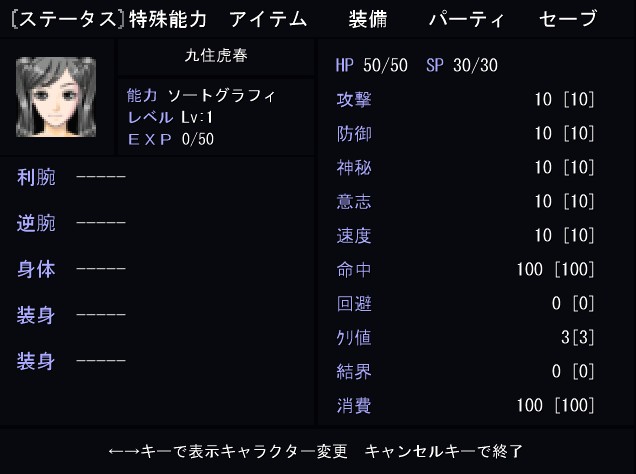Select the ステータス tab
This screenshot has height=474, width=636.
67,19
